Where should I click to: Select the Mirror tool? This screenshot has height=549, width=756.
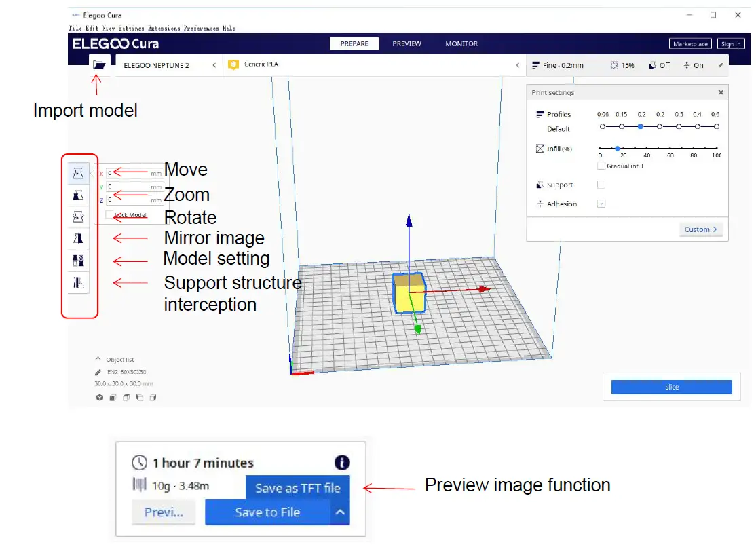click(78, 239)
